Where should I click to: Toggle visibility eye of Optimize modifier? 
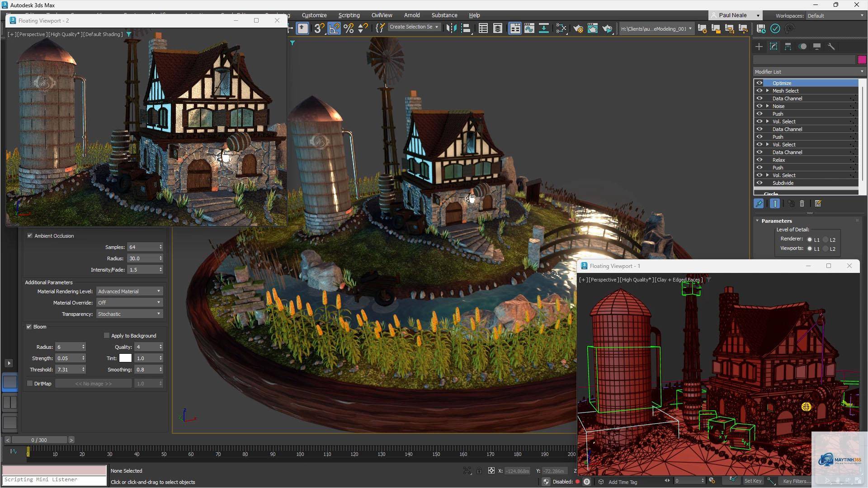coord(759,83)
